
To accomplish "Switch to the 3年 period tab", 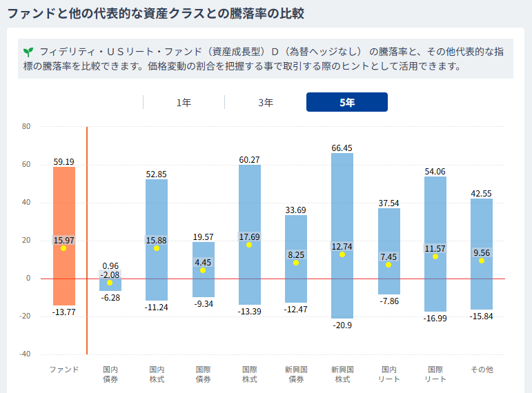I will pos(266,102).
